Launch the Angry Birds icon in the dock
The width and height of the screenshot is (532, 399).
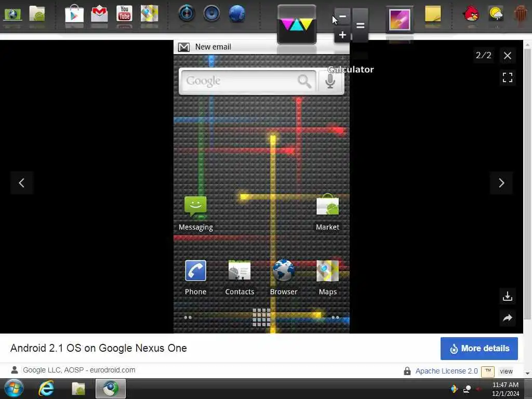pos(471,14)
